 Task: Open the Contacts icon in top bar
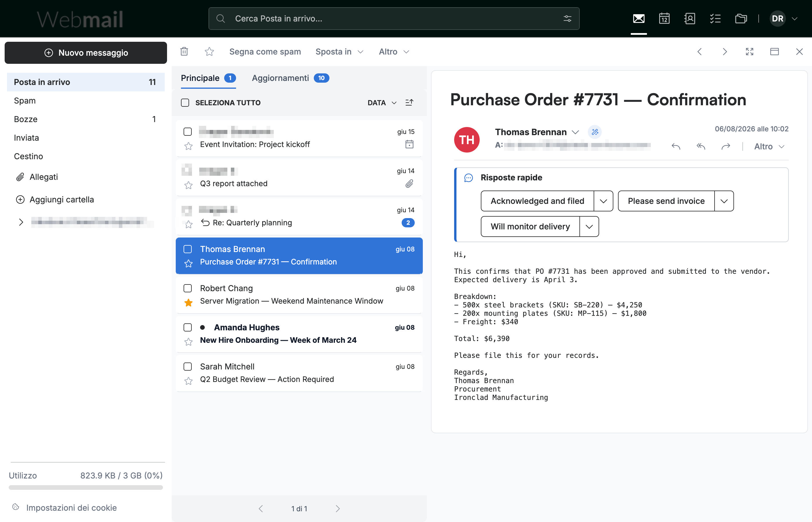[690, 19]
